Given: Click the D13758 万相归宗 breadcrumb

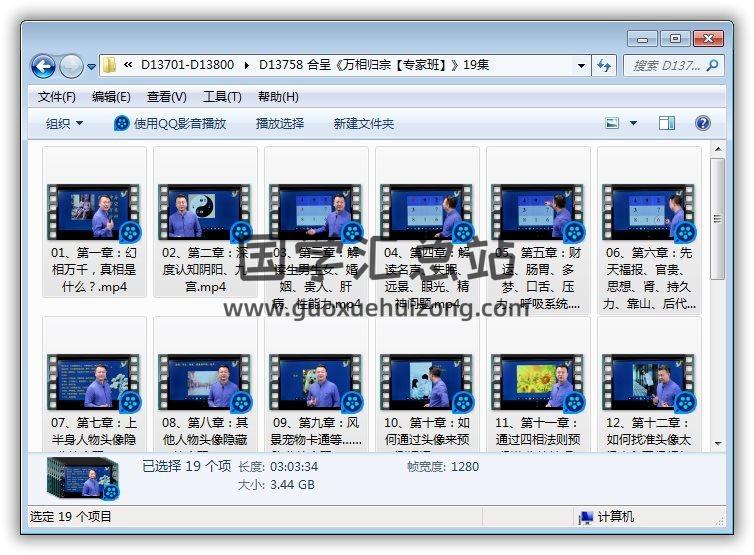Looking at the screenshot, I should tap(374, 65).
